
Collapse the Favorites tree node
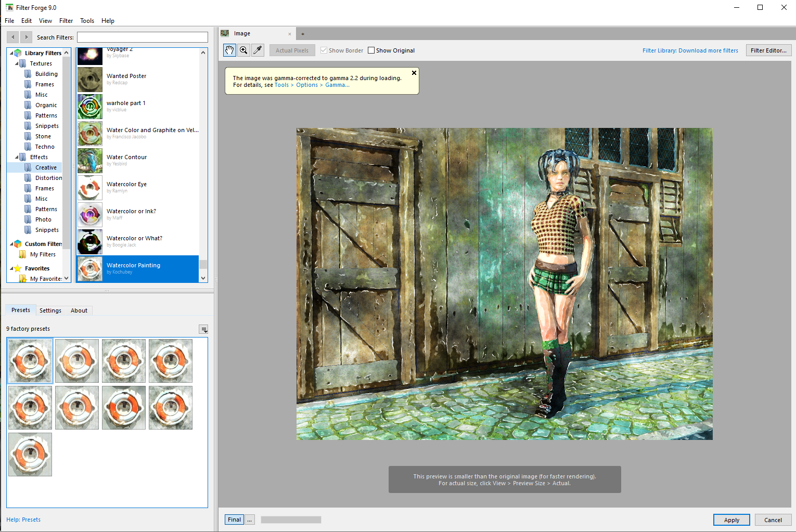click(11, 268)
